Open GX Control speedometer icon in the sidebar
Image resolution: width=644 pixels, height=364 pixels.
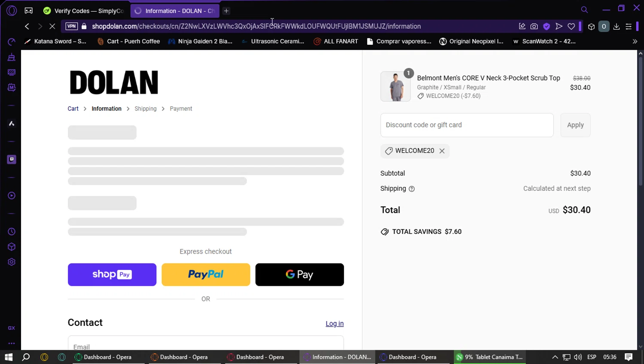pyautogui.click(x=12, y=42)
